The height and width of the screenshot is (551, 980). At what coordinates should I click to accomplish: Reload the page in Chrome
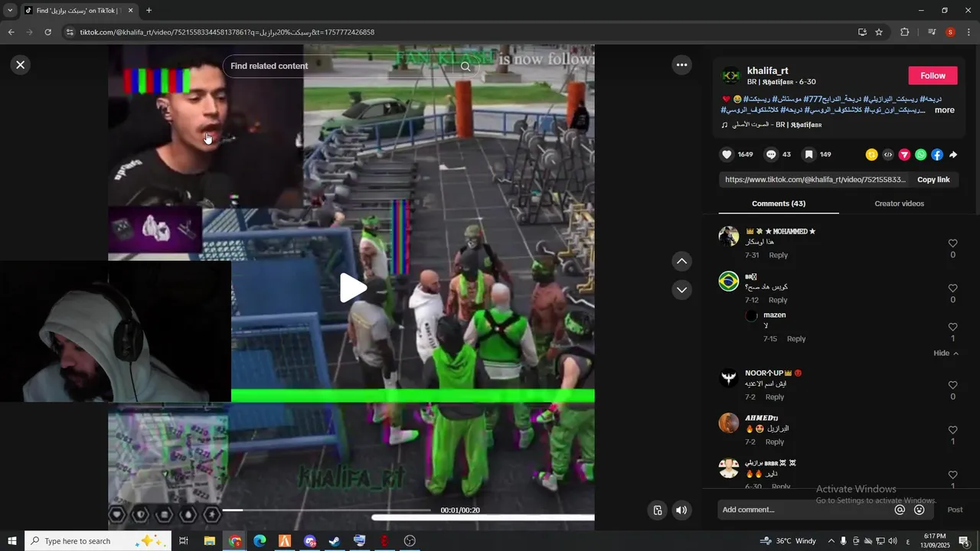[47, 32]
